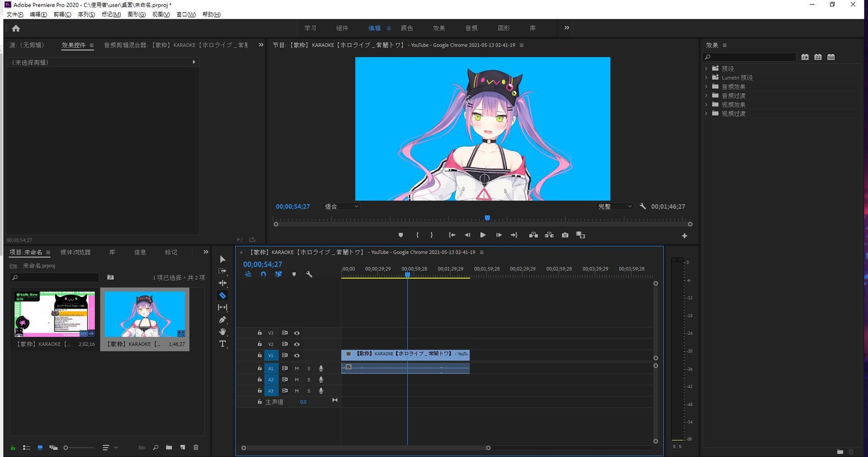The image size is (868, 457).
Task: Expand the 视频效果 folder
Action: 706,105
